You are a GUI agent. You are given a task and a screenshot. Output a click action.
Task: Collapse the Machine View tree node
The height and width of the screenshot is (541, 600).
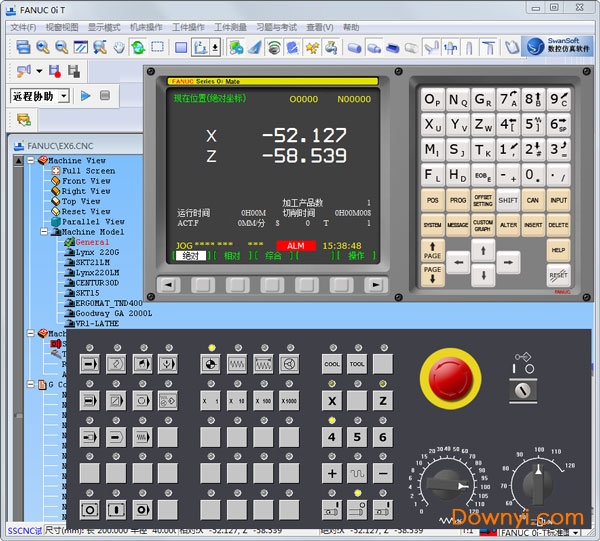pyautogui.click(x=33, y=161)
